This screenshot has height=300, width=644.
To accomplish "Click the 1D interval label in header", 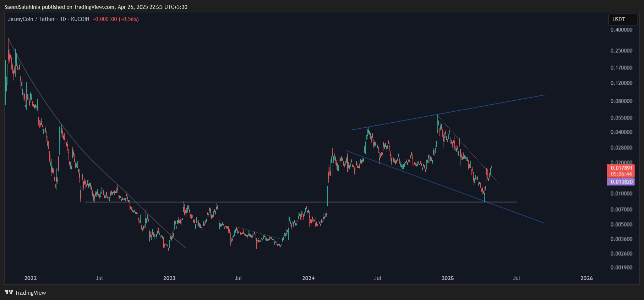I will (x=63, y=19).
